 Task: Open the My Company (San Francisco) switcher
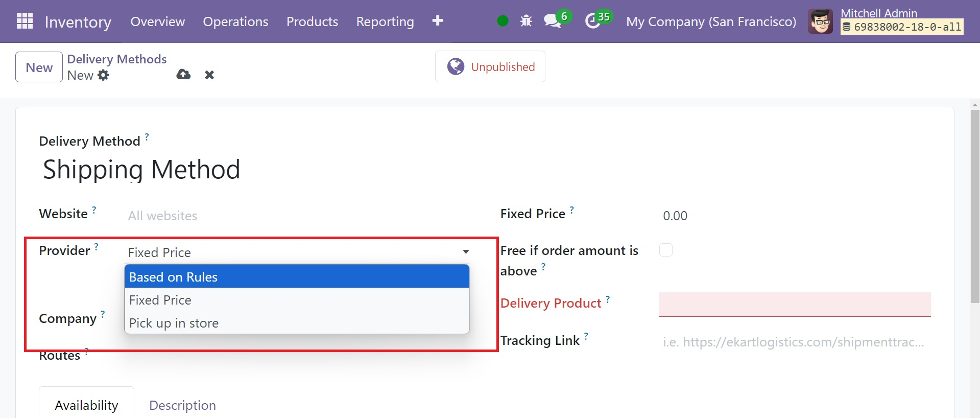[711, 21]
